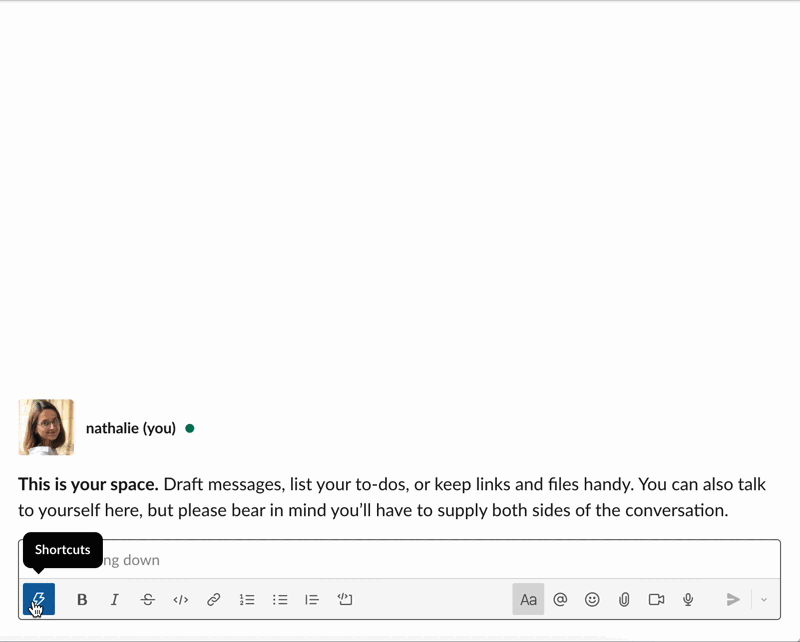
Task: Start a bulleted list
Action: [x=280, y=599]
